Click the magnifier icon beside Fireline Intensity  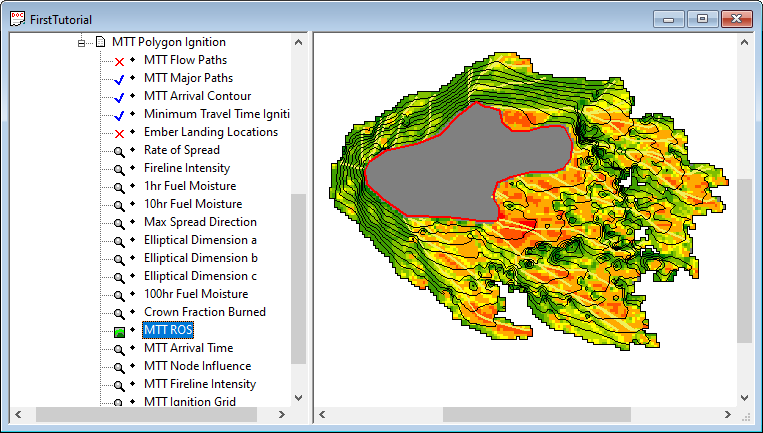click(119, 169)
